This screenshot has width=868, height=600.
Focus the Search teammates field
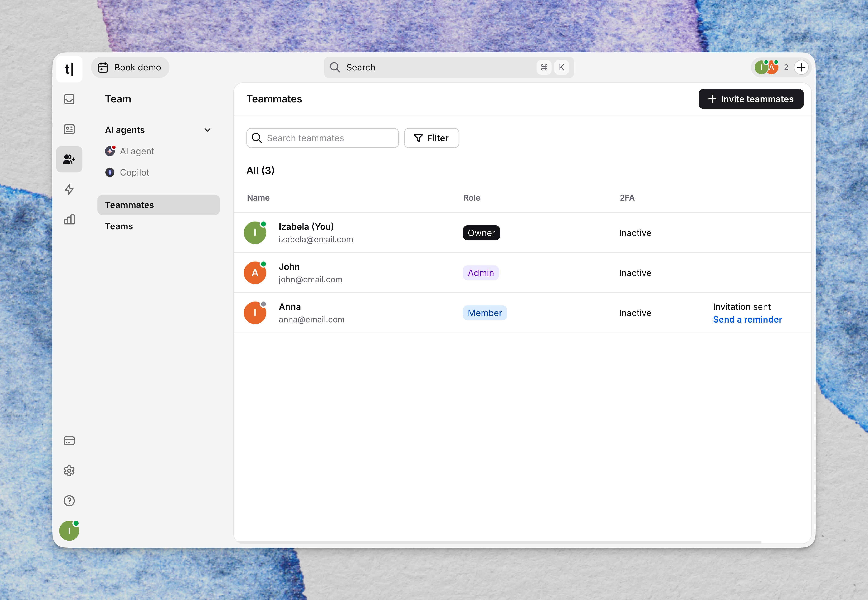click(x=322, y=138)
